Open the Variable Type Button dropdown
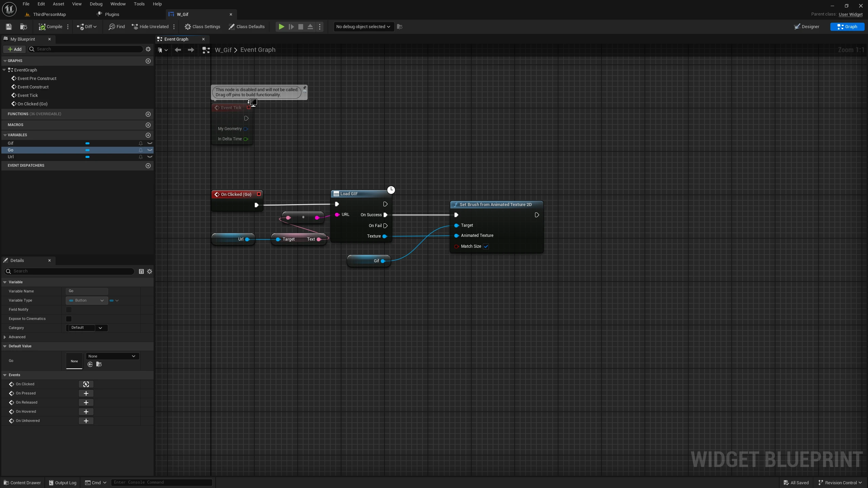Screen dimensions: 868x488 86,301
